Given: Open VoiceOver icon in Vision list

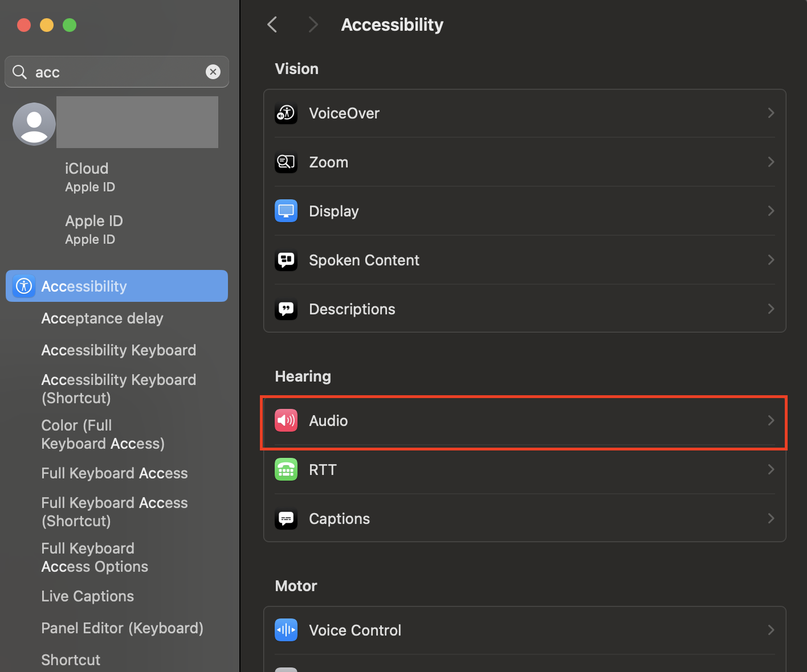Looking at the screenshot, I should pyautogui.click(x=286, y=113).
